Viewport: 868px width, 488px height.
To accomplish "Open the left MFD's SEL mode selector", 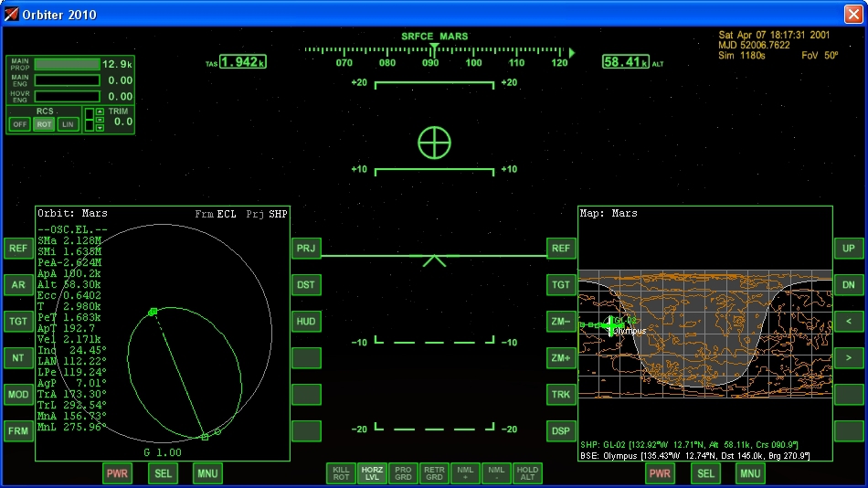I will click(163, 473).
